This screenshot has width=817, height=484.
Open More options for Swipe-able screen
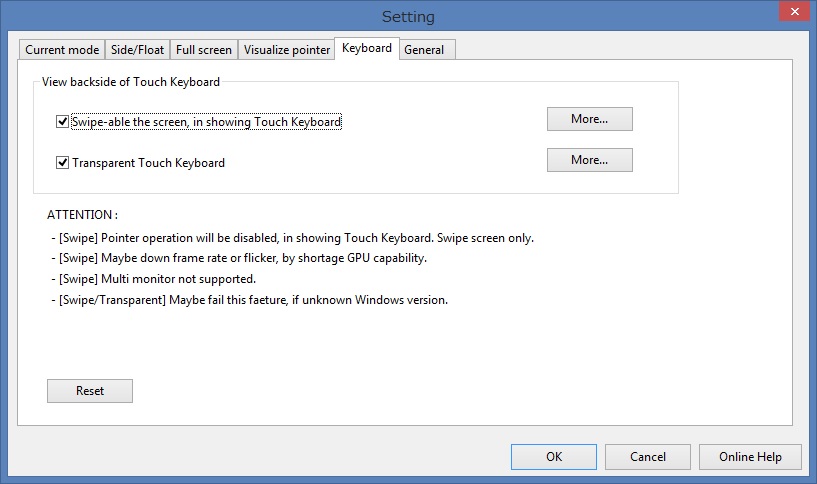[589, 119]
